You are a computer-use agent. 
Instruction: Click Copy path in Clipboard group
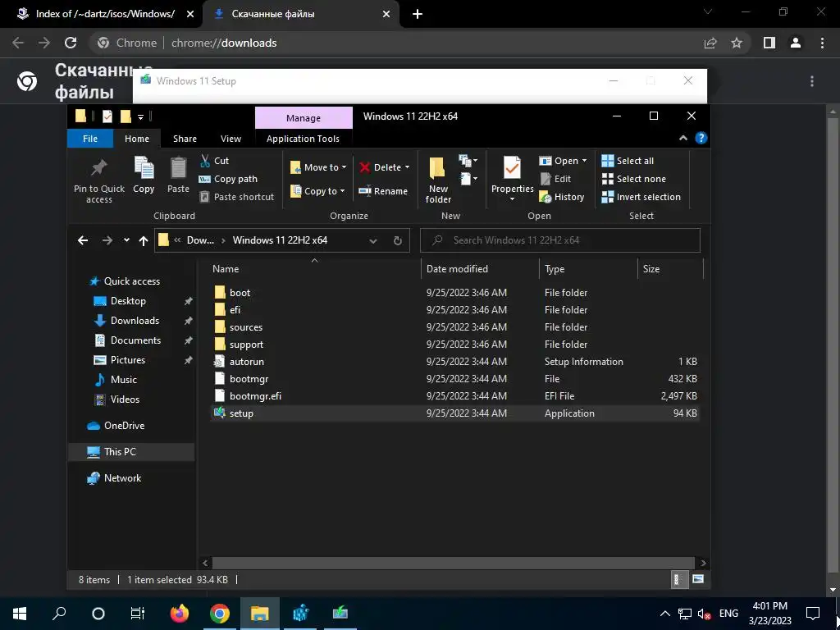pyautogui.click(x=228, y=179)
